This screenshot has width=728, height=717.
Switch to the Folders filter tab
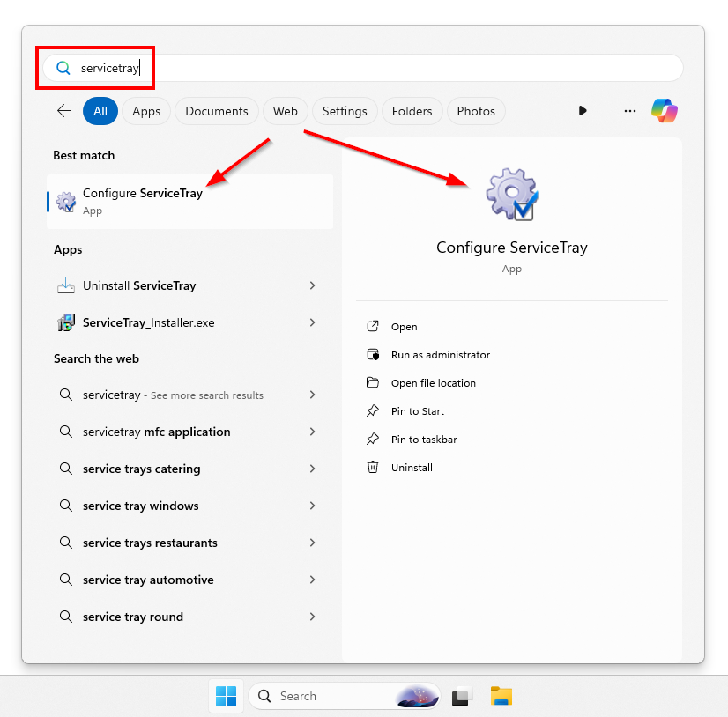pyautogui.click(x=412, y=111)
